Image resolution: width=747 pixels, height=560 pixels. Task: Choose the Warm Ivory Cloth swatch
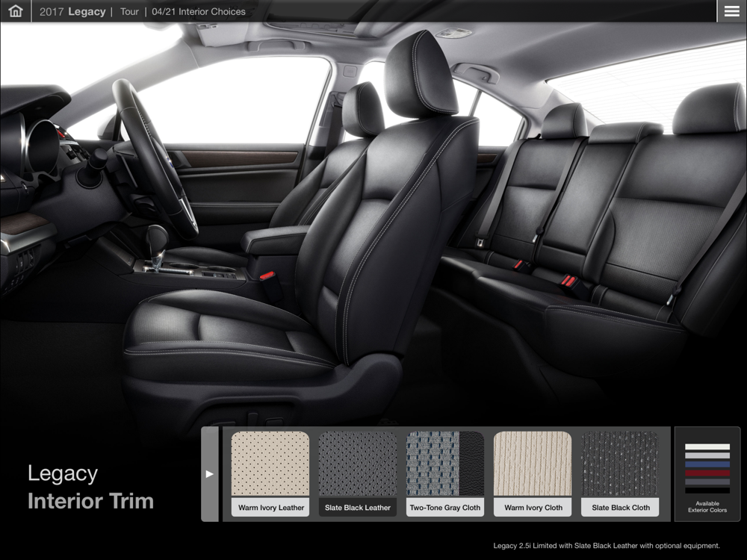533,464
